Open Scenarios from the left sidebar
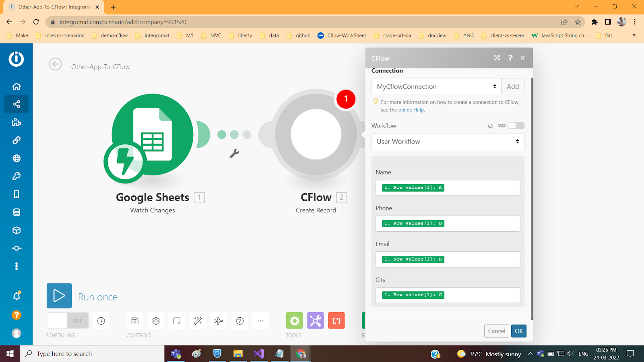Image resolution: width=644 pixels, height=362 pixels. (x=17, y=104)
